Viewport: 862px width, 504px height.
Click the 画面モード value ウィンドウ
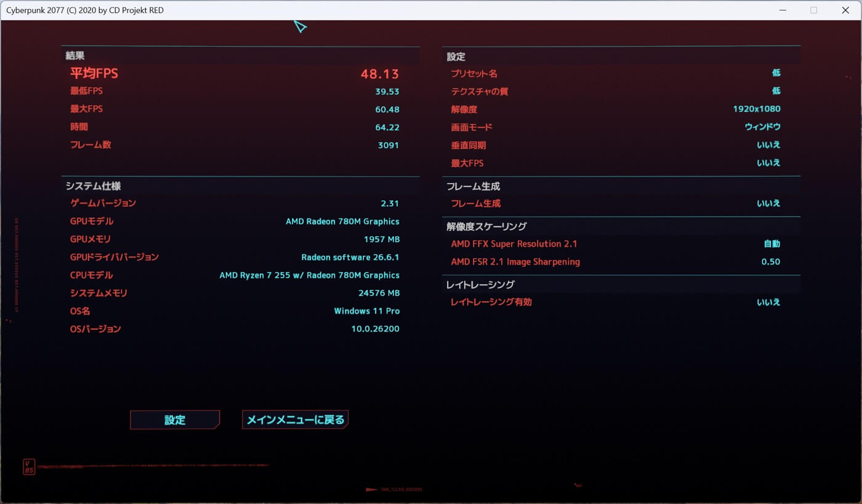[x=763, y=127]
